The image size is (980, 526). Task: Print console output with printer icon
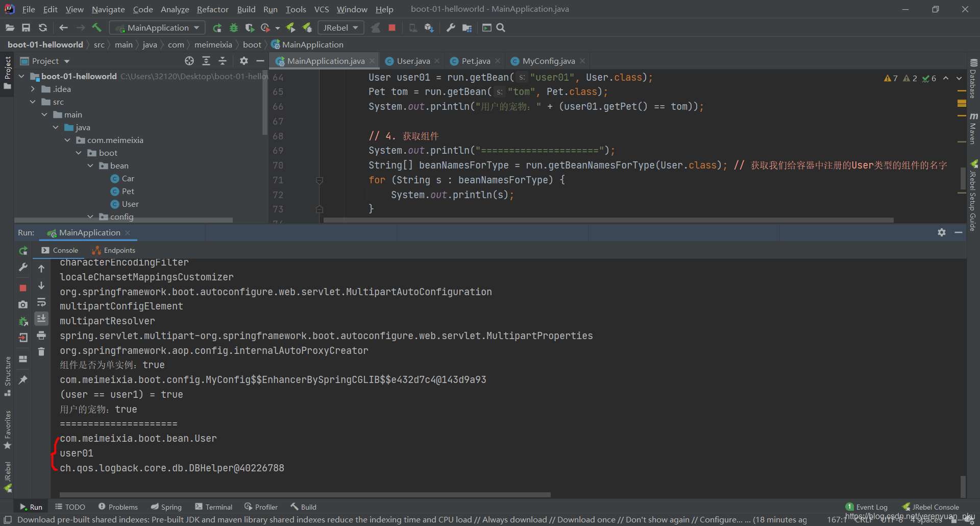pos(41,336)
